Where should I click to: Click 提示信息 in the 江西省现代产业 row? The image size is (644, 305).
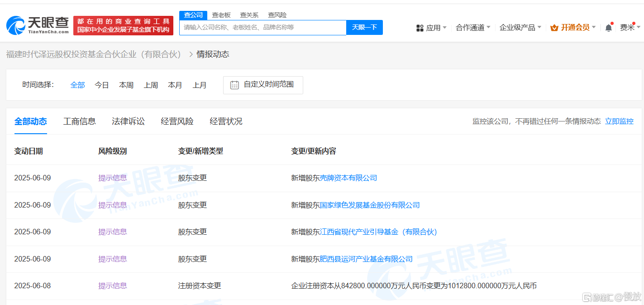[x=113, y=232]
